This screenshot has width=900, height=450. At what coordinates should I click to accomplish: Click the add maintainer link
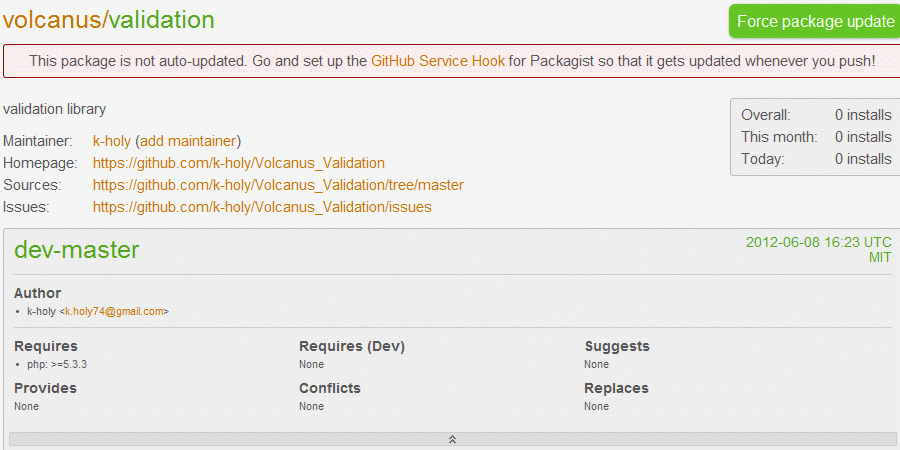pyautogui.click(x=188, y=141)
